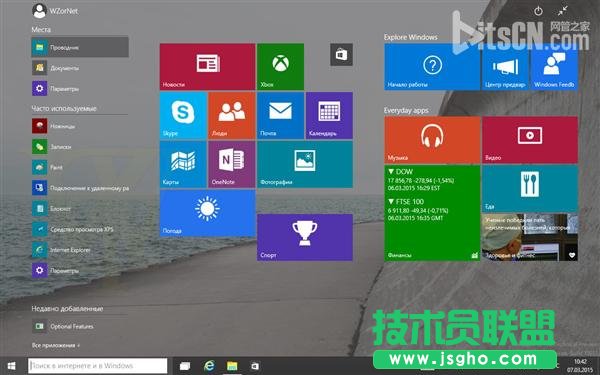Open Подключение к удаленному рабочему столу
The image size is (600, 375).
click(x=80, y=188)
